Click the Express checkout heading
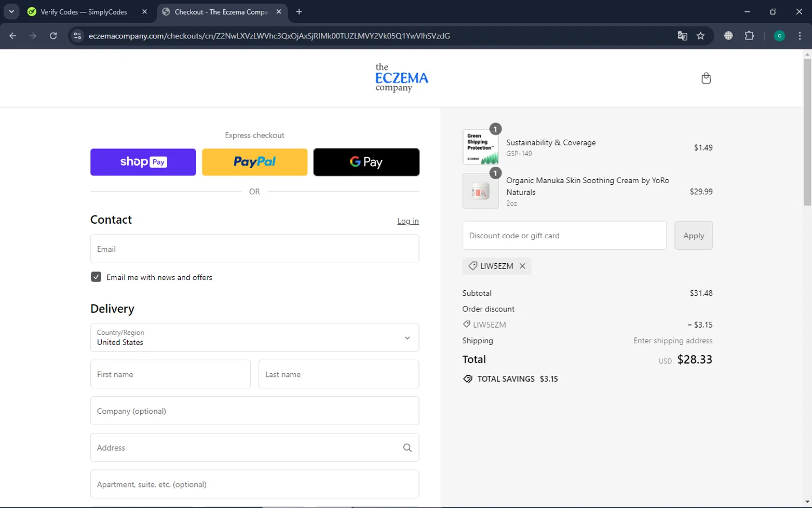The image size is (812, 508). pyautogui.click(x=254, y=135)
